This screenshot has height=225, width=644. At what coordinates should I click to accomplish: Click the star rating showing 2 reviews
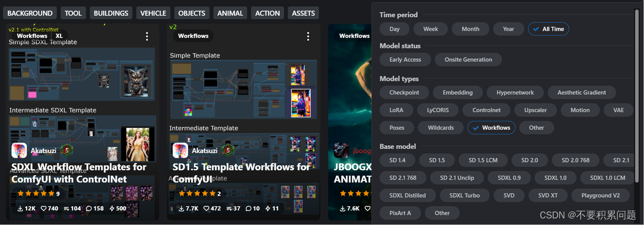pyautogui.click(x=200, y=193)
